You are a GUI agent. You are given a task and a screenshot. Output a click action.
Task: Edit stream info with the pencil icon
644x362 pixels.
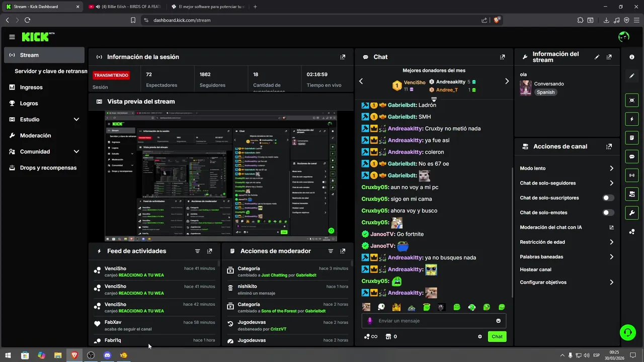597,57
